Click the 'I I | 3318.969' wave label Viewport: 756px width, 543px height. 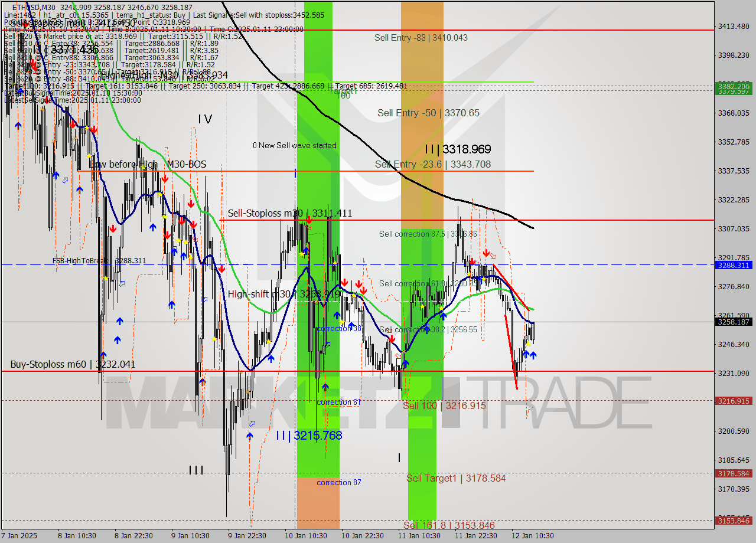click(458, 149)
